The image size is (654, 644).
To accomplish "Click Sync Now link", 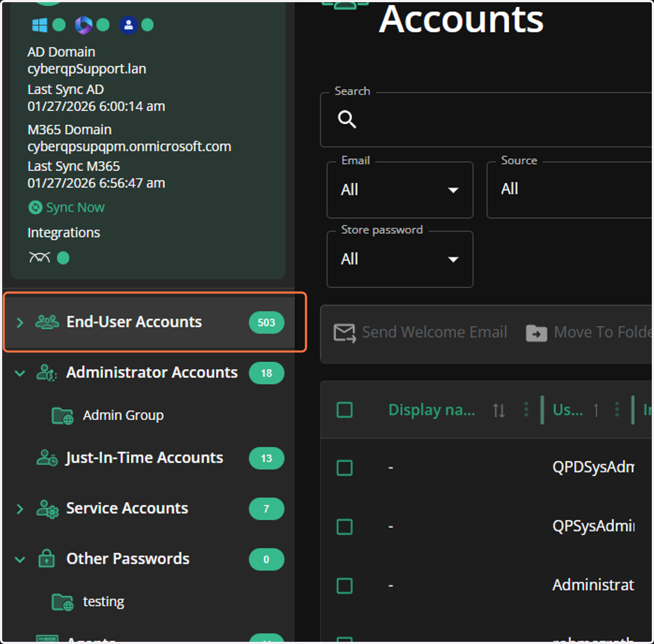I will pos(75,207).
